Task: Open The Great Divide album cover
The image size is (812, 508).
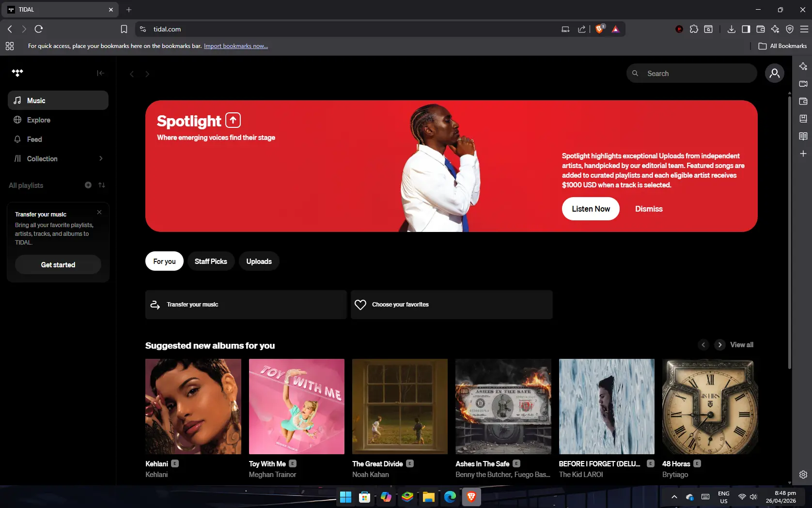Action: click(x=400, y=406)
